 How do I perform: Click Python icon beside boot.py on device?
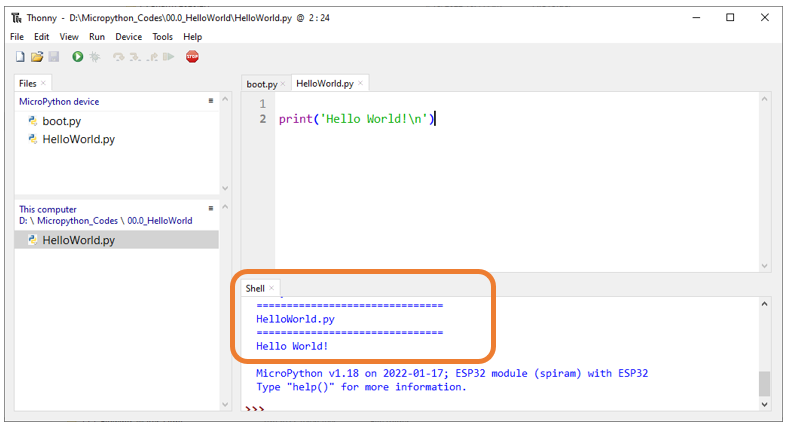tap(33, 121)
